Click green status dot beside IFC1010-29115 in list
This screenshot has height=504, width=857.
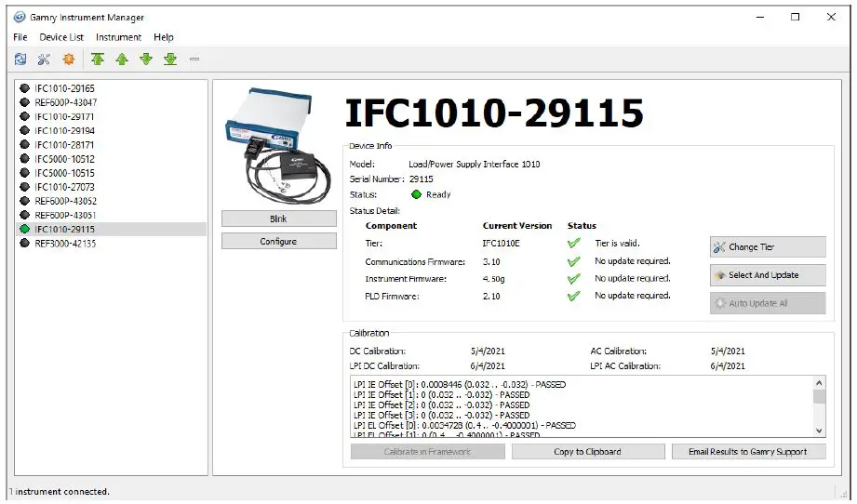click(24, 229)
